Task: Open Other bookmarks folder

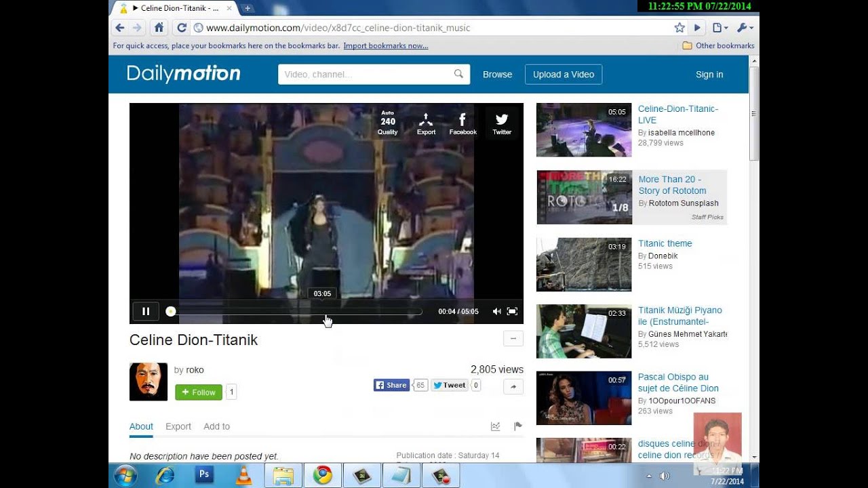Action: tap(718, 45)
